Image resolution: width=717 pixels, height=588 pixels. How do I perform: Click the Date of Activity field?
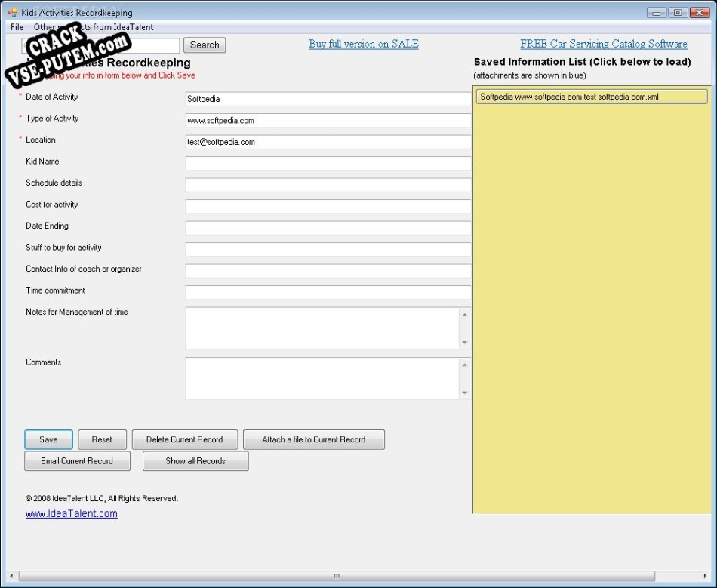pyautogui.click(x=328, y=99)
